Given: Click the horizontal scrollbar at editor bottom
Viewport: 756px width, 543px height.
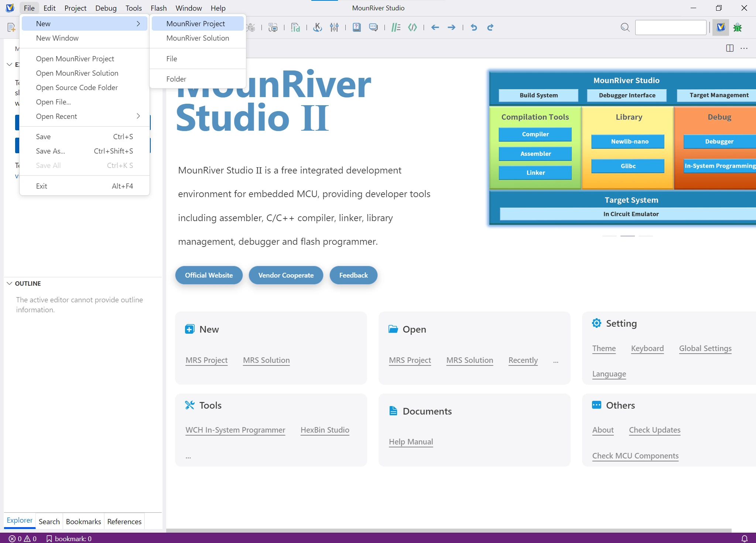Looking at the screenshot, I should [449, 530].
